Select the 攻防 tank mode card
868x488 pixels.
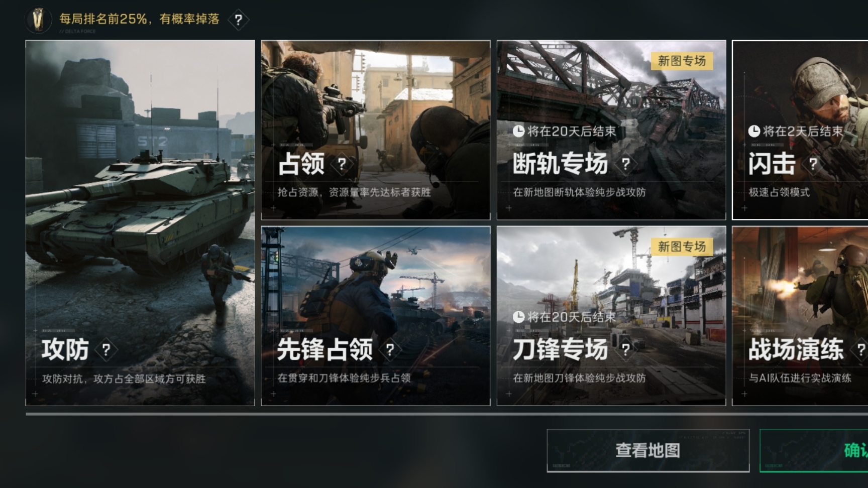(140, 223)
